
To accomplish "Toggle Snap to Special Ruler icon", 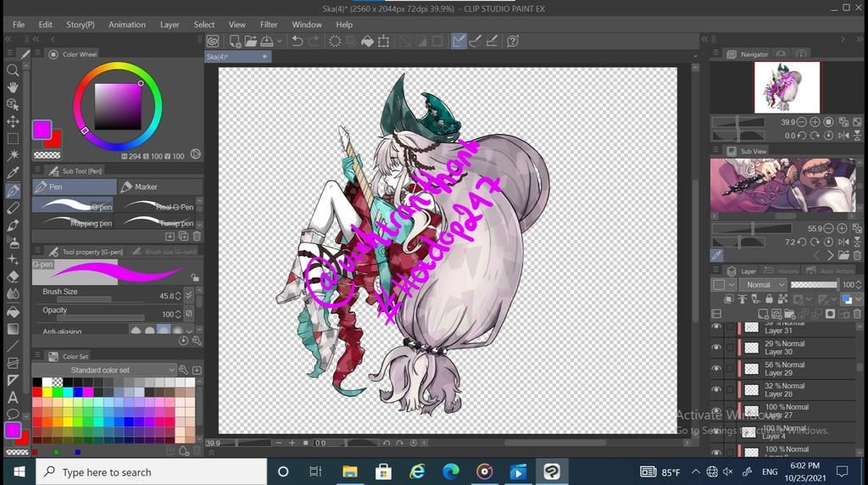I will (x=475, y=41).
